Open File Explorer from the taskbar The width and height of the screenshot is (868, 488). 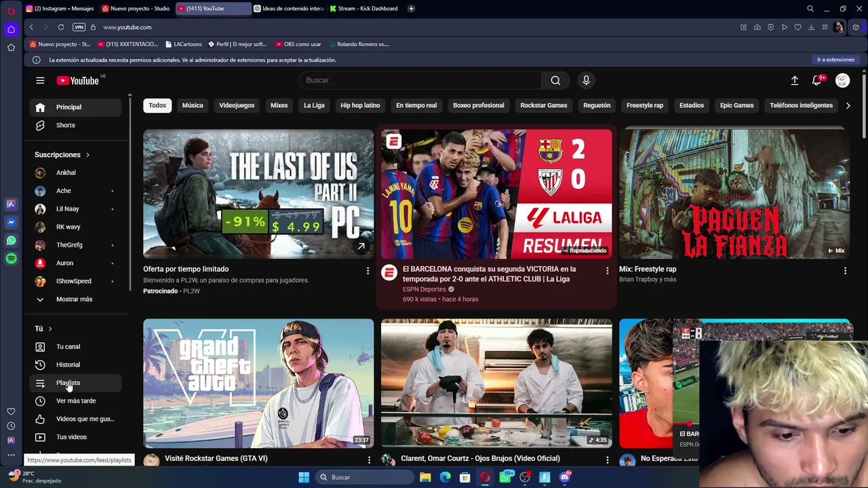425,477
